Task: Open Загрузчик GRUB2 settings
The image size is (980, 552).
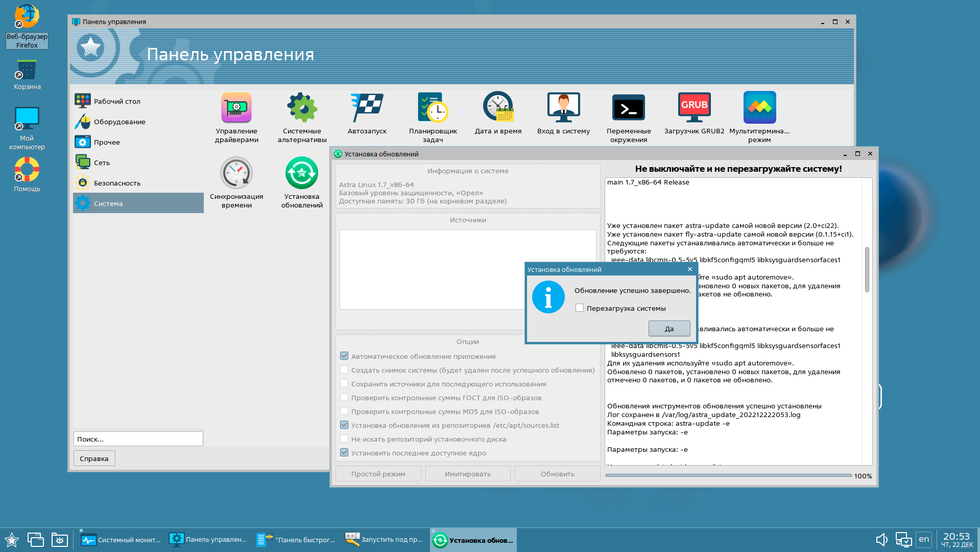Action: (x=694, y=114)
